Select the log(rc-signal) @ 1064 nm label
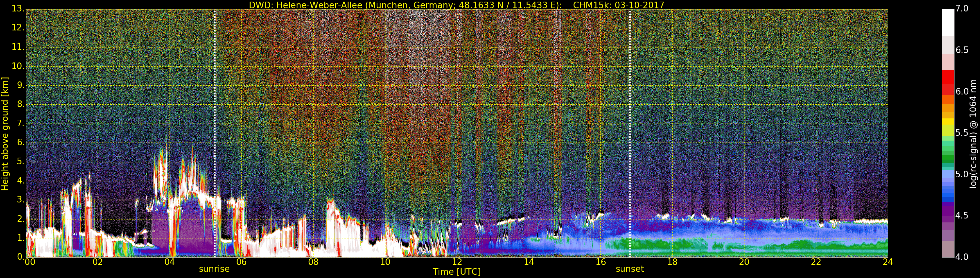Image resolution: width=980 pixels, height=278 pixels. (x=973, y=133)
